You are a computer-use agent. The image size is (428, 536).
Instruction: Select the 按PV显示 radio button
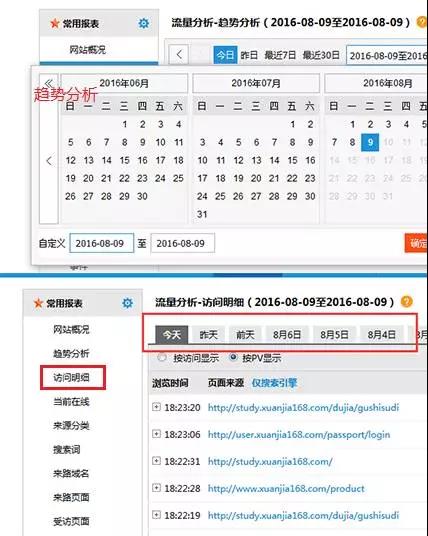(x=233, y=358)
